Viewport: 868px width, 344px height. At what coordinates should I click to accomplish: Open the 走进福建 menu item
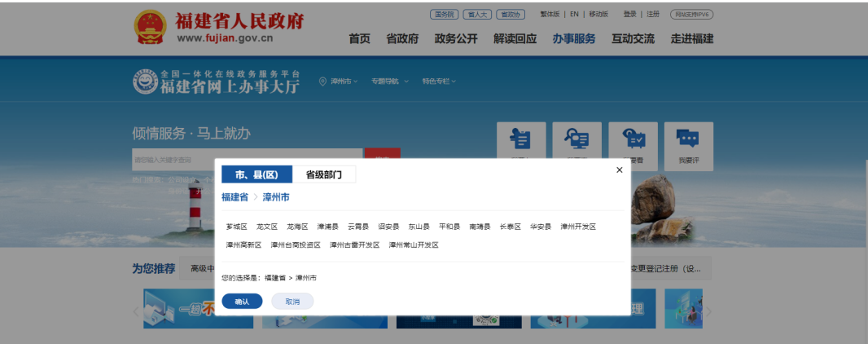click(x=692, y=39)
